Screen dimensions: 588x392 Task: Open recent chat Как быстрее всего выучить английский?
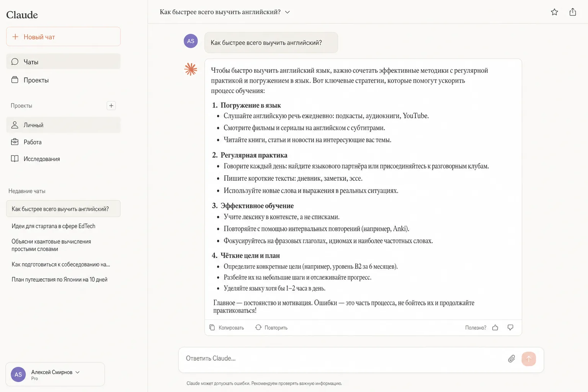[x=63, y=209]
